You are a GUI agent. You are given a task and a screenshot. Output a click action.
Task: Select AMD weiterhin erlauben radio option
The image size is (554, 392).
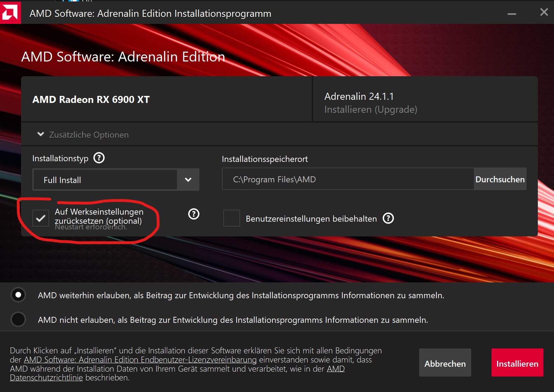18,295
